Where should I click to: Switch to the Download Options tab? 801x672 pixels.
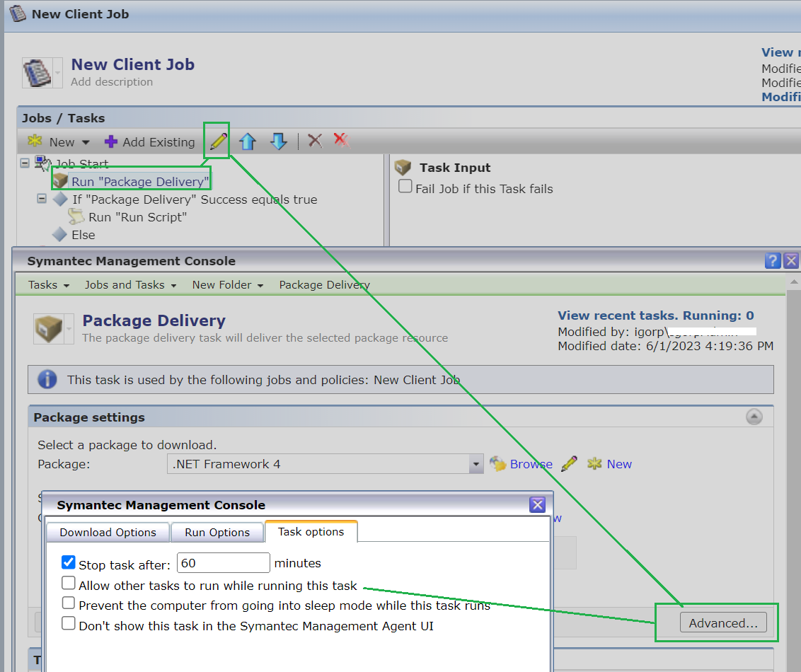click(x=107, y=532)
